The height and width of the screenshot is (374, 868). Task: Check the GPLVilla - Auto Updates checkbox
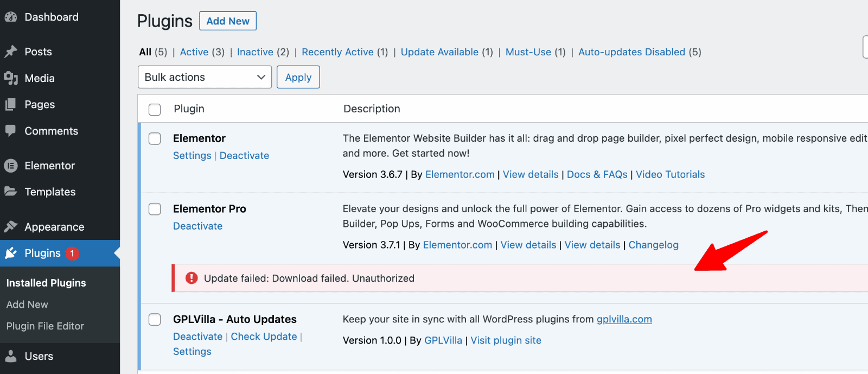click(x=155, y=319)
